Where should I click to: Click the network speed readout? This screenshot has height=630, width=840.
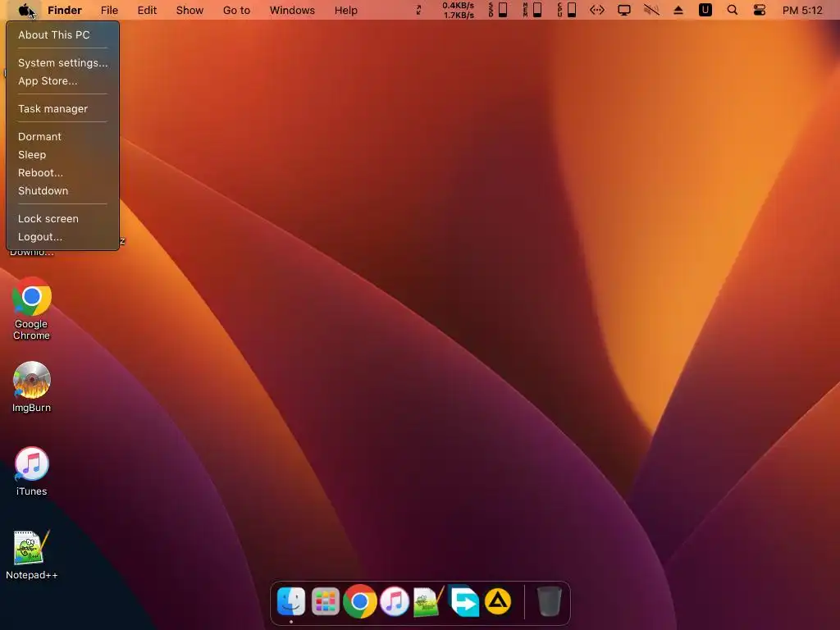458,10
